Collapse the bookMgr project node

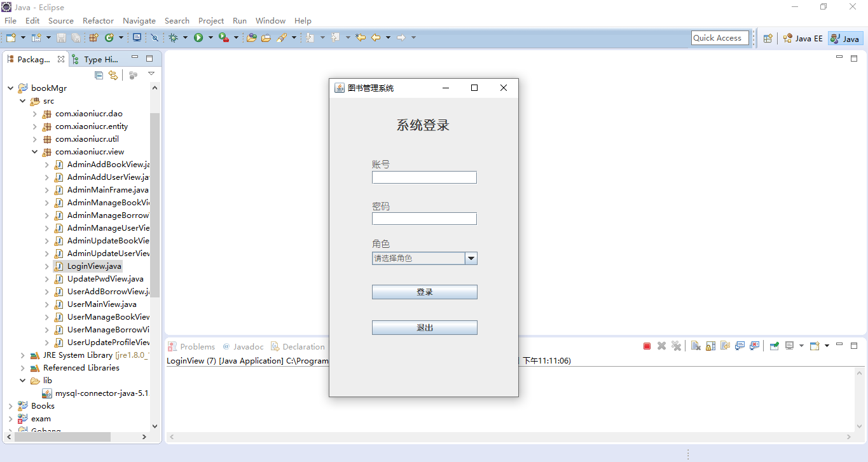pyautogui.click(x=10, y=88)
